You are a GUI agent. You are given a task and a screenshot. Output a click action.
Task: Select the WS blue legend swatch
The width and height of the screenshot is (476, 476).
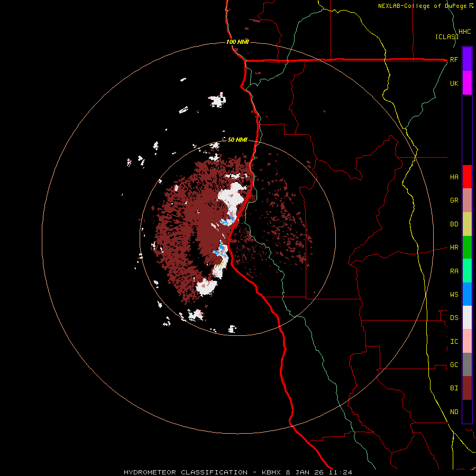(467, 294)
